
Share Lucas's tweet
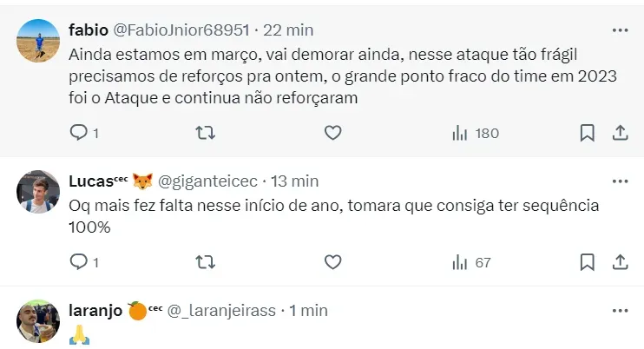tap(621, 261)
